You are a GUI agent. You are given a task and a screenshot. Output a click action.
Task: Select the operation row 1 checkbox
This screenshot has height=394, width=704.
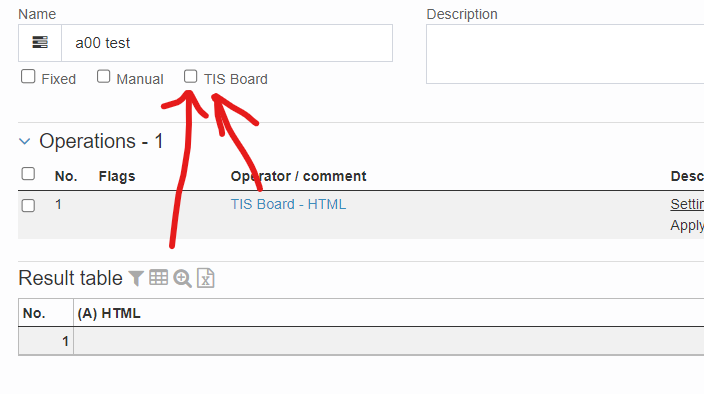pos(28,205)
